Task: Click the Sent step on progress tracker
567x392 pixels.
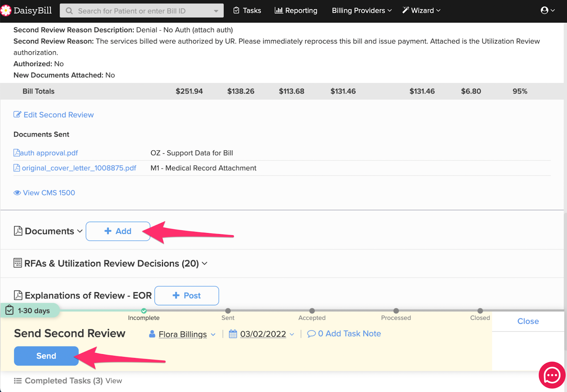Action: click(x=228, y=311)
